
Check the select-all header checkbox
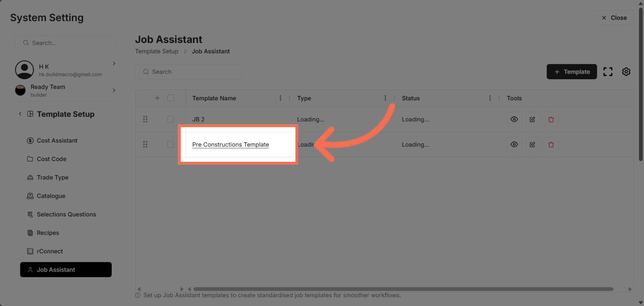point(171,98)
